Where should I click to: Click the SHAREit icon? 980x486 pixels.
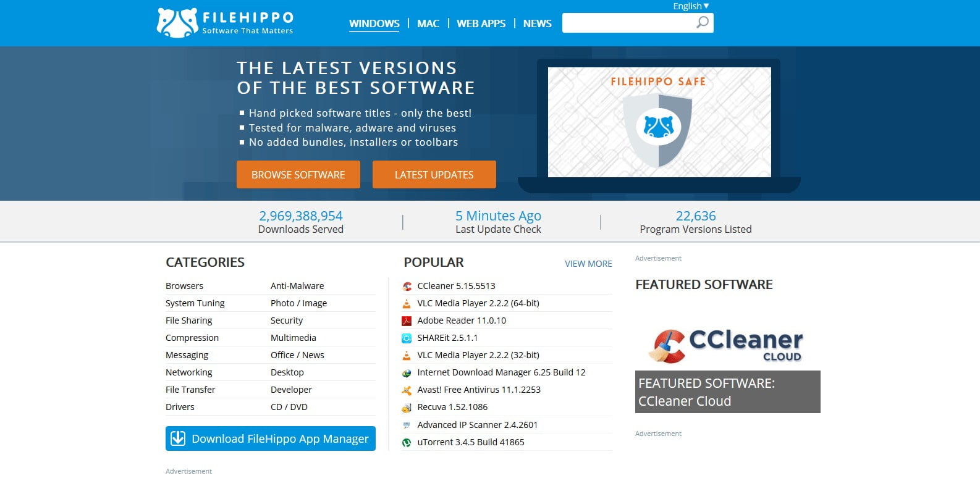pyautogui.click(x=407, y=338)
